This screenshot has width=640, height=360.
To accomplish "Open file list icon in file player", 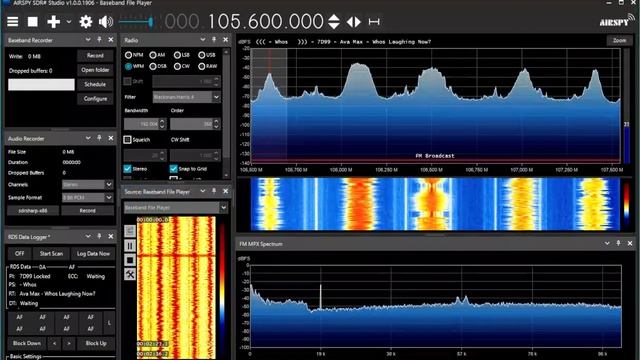I will [x=130, y=231].
